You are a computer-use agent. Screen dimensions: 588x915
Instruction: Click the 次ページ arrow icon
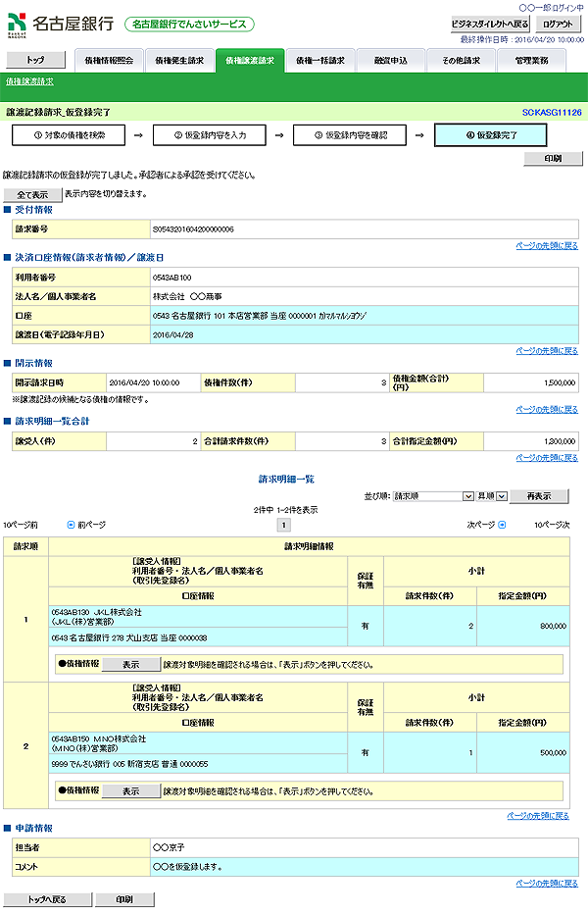(502, 525)
